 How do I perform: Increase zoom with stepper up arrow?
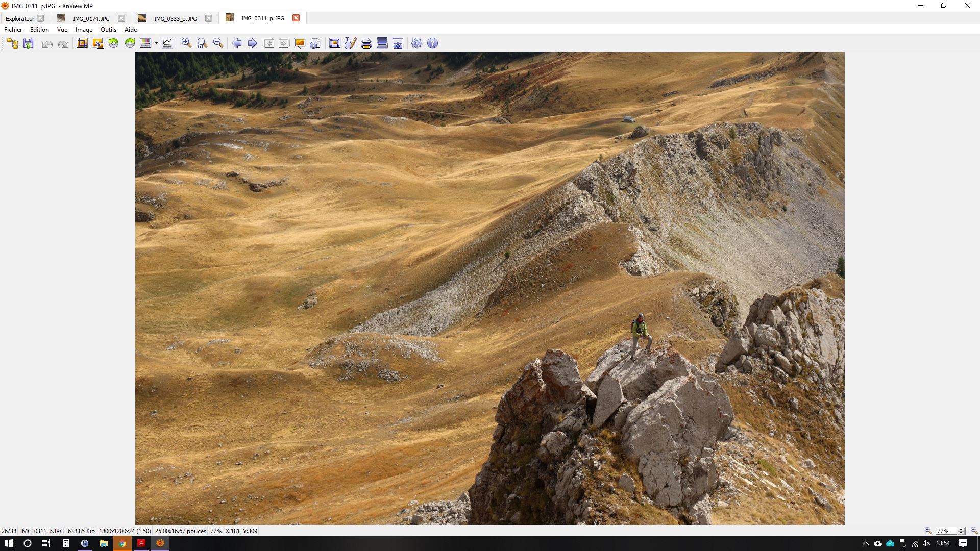[x=961, y=529]
